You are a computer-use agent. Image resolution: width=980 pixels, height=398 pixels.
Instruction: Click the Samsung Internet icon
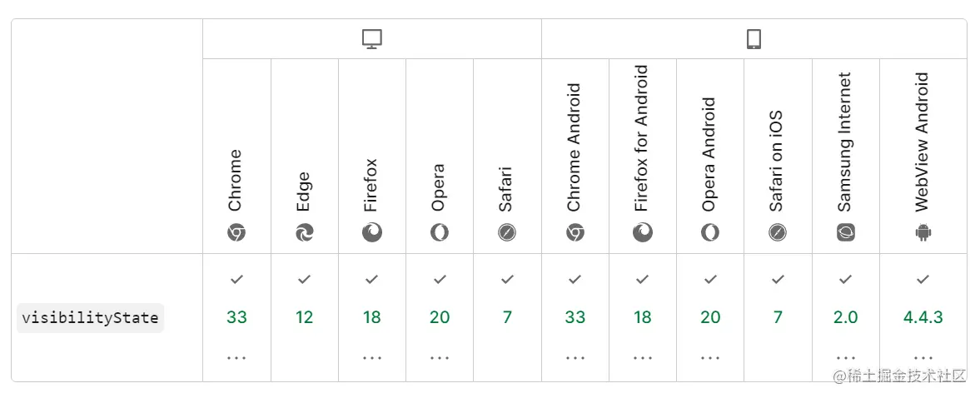[x=846, y=233]
